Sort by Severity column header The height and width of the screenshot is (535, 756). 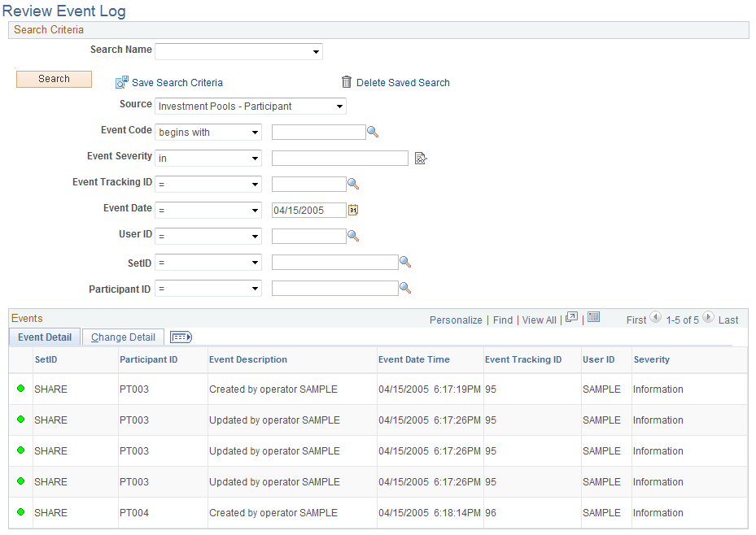tap(651, 359)
